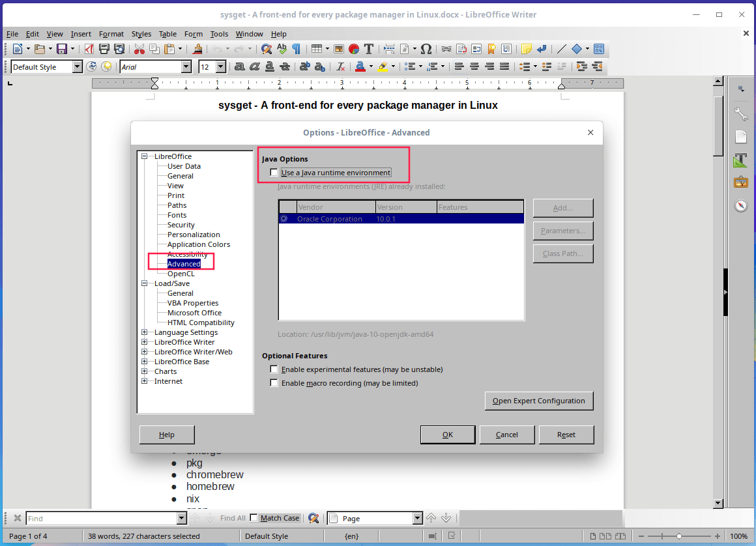Viewport: 756px width, 546px height.
Task: Expand the Load/Save section
Action: [x=144, y=283]
